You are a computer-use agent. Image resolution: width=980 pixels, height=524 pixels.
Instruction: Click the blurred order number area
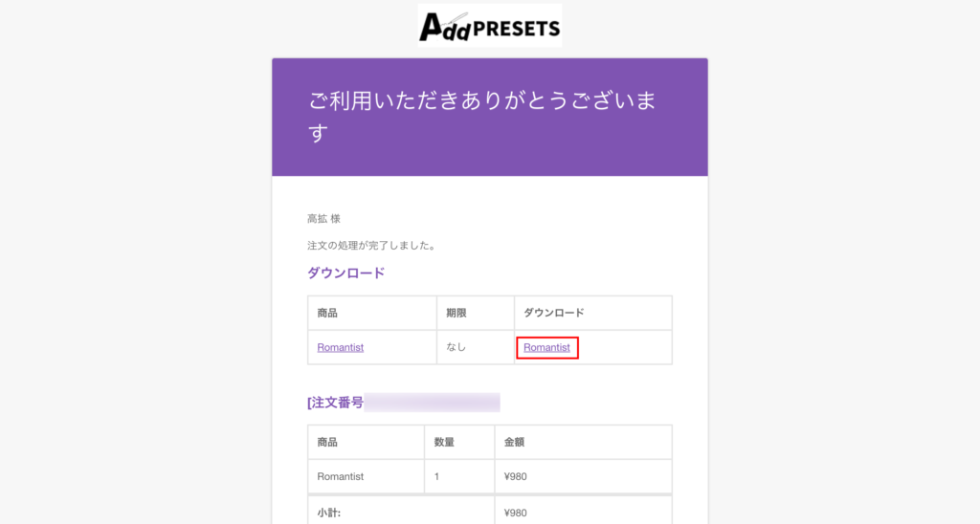(x=432, y=403)
